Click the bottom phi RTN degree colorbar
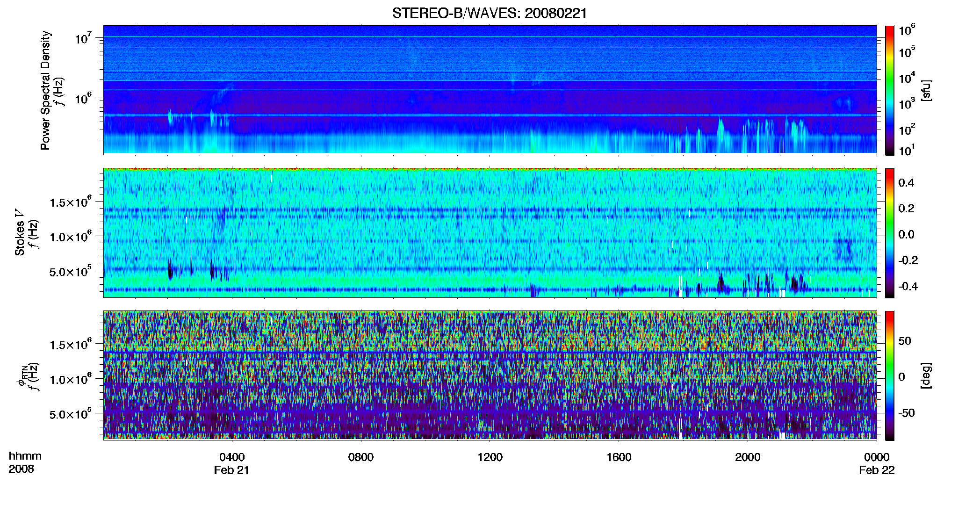The image size is (980, 505). click(x=890, y=375)
